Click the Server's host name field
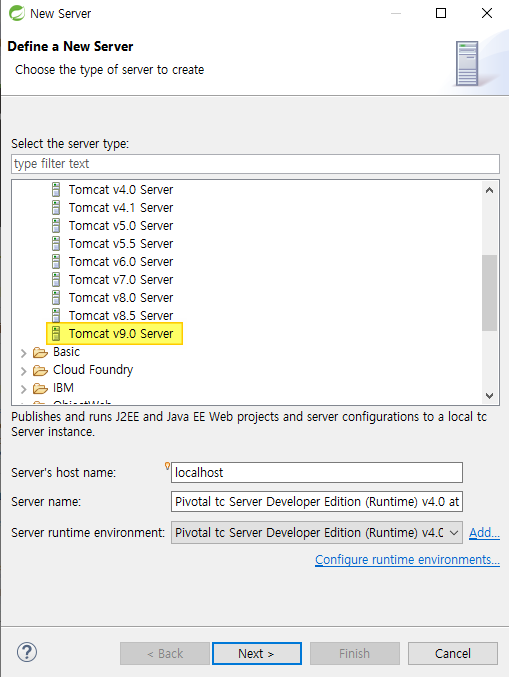509x677 pixels. [x=316, y=472]
